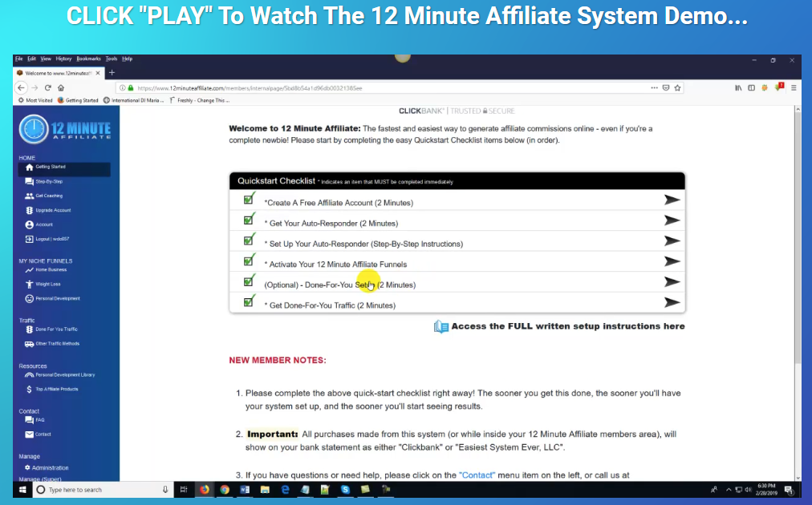Toggle checkbox for Done-For-You Setup
The height and width of the screenshot is (505, 812).
(249, 281)
